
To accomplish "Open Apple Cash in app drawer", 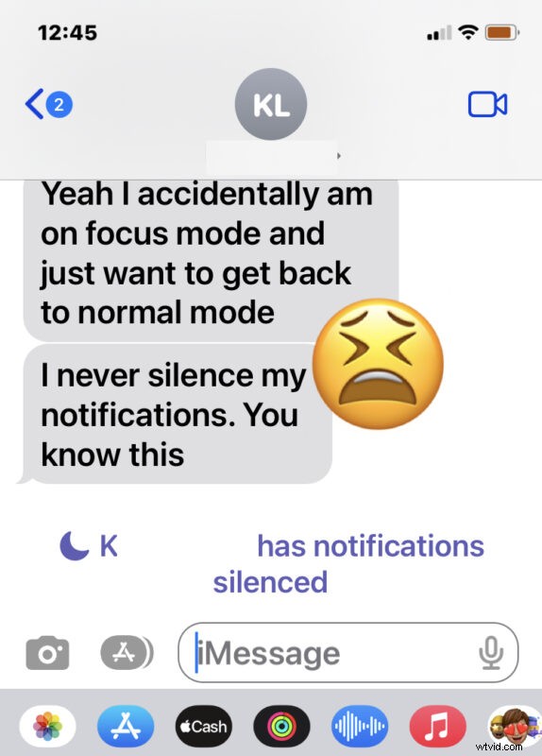I will (203, 726).
